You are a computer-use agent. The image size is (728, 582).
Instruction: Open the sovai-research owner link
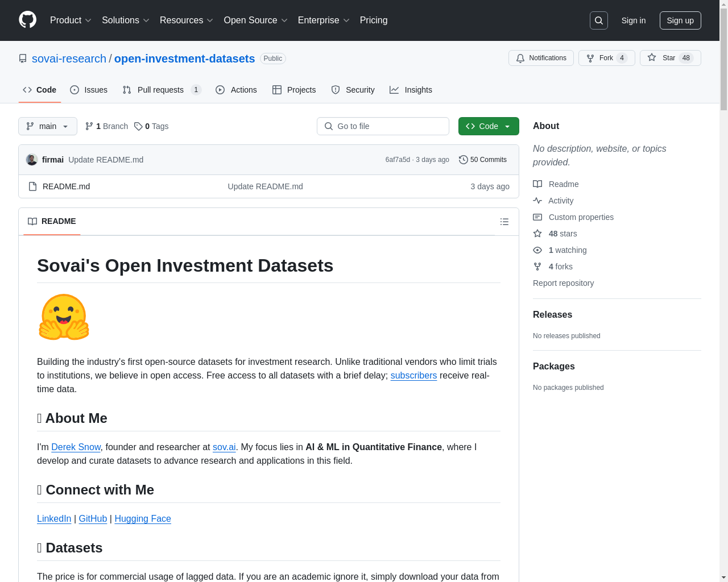[69, 59]
